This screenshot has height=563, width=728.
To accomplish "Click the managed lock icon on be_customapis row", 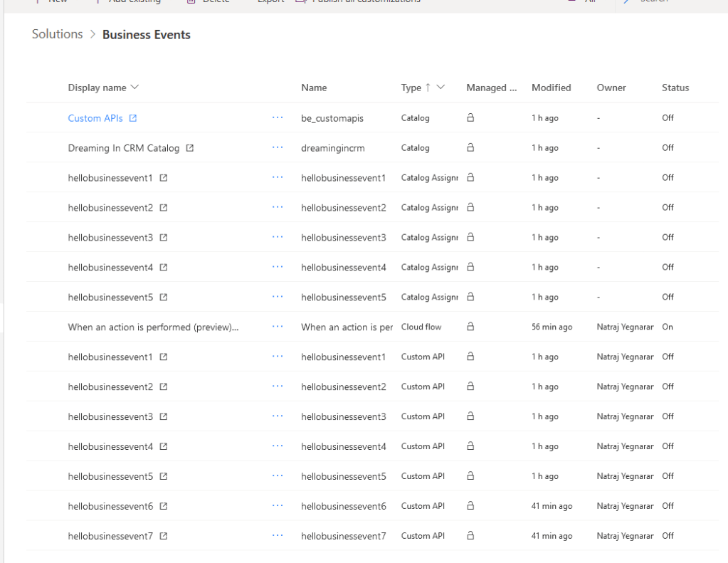I will 470,118.
